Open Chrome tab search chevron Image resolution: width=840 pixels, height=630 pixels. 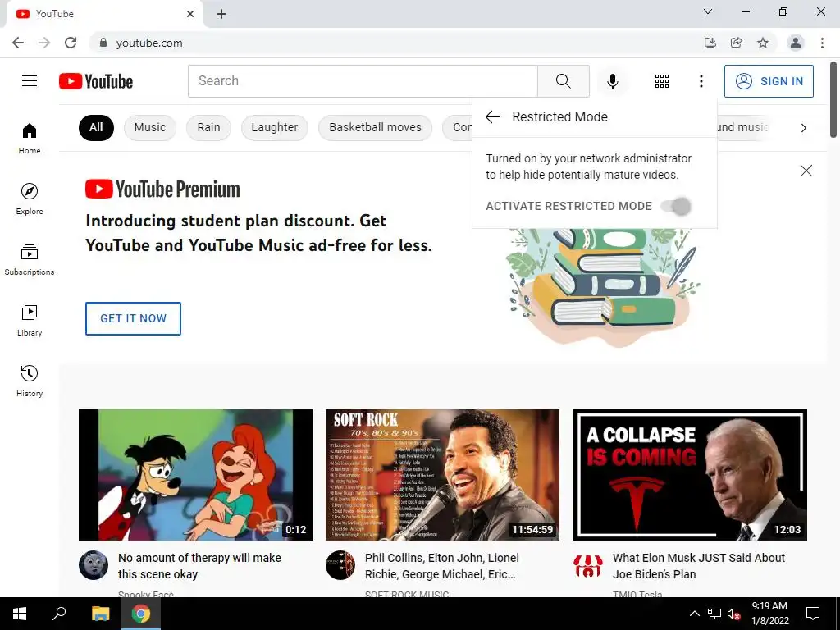coord(708,11)
